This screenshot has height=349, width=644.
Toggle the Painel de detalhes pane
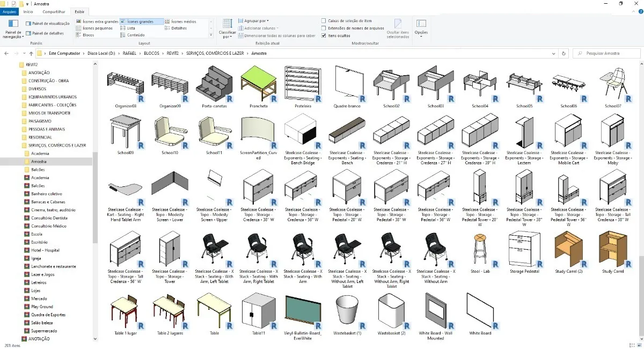(45, 33)
